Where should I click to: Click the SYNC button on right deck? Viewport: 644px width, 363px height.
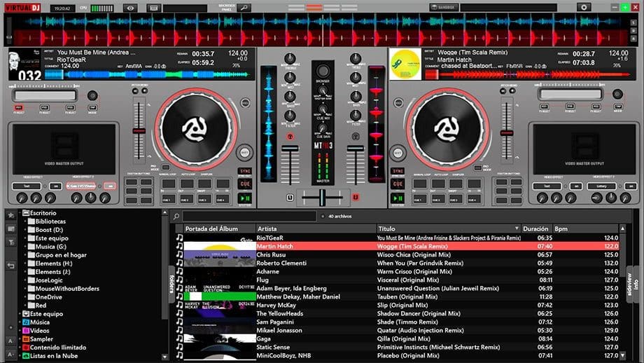(x=398, y=171)
